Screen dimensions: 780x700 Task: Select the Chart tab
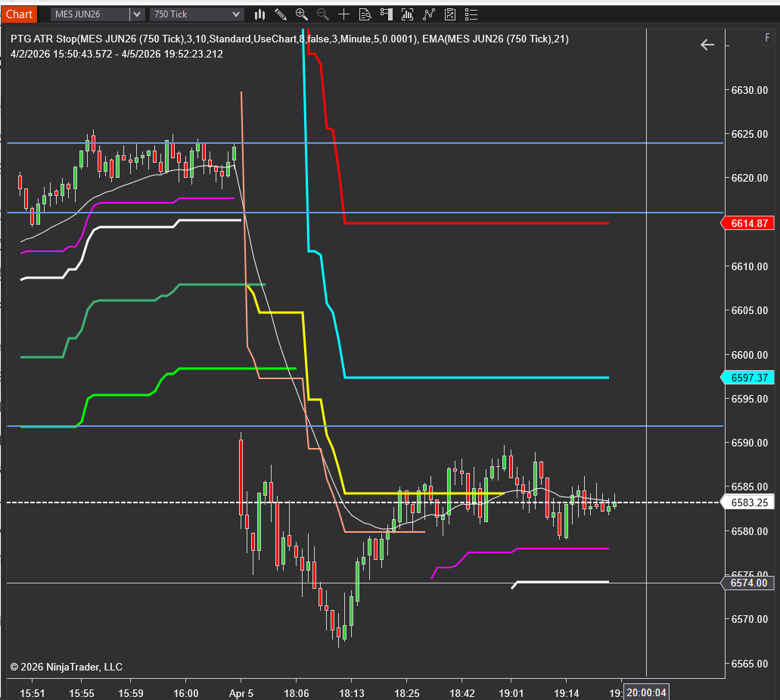point(19,14)
